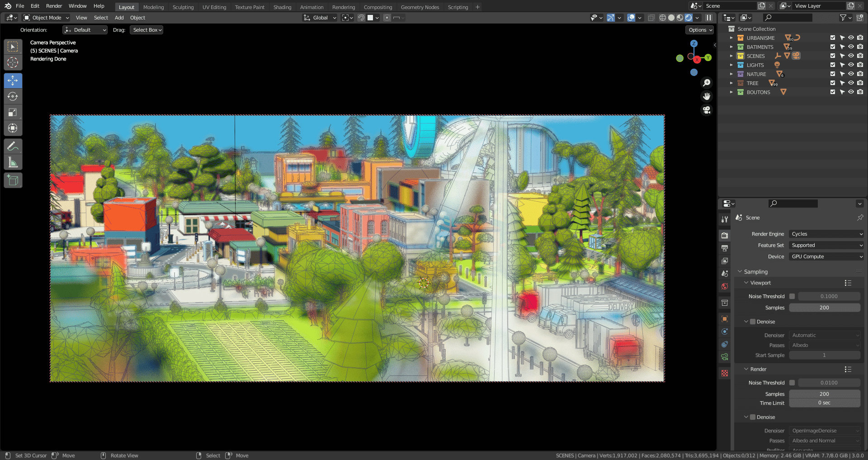The image size is (868, 460).
Task: Hide the NATURE collection in the outliner
Action: tap(851, 74)
